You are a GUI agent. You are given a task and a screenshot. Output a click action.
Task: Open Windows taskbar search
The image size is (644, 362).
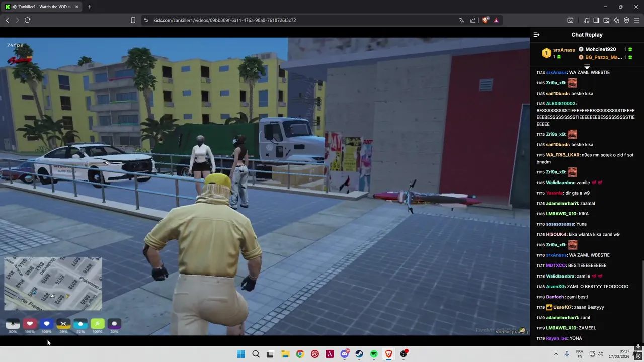tap(256, 354)
